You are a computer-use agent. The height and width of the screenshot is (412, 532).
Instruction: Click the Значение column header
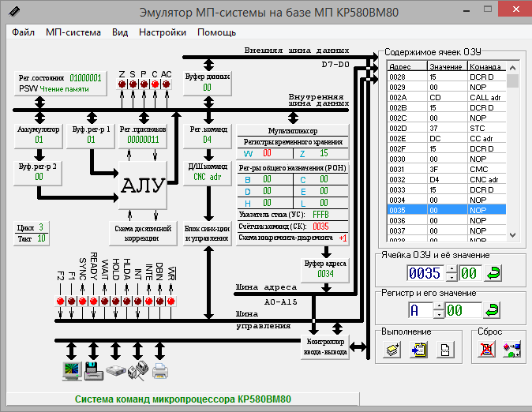click(x=448, y=66)
